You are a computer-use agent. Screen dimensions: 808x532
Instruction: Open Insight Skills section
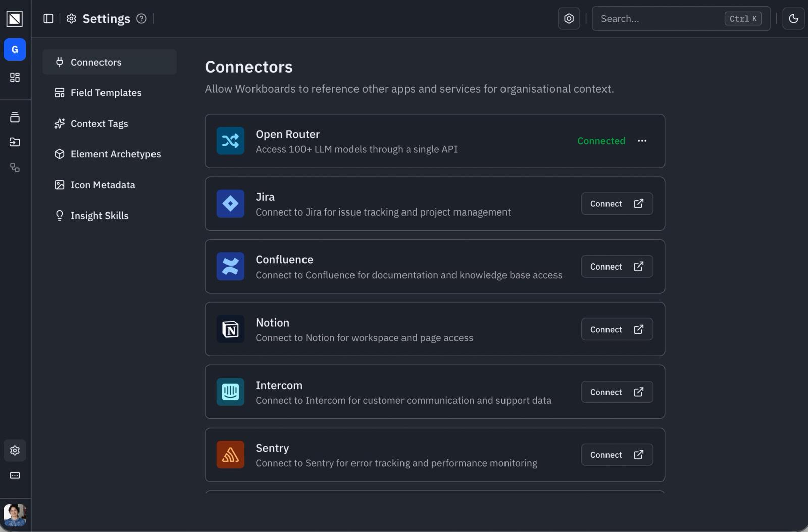(x=110, y=216)
